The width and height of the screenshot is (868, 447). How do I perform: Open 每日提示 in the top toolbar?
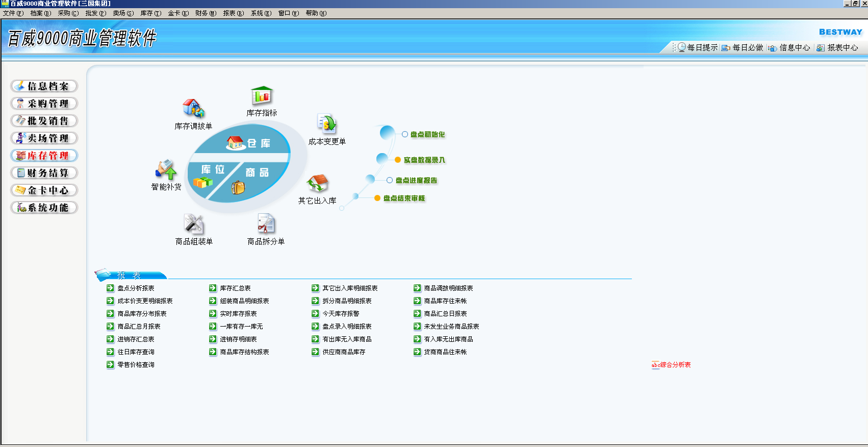coord(698,47)
